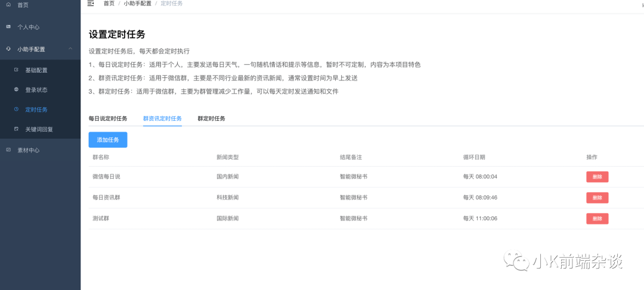Click 小助手配置 breadcrumb
The image size is (644, 290).
(x=138, y=4)
